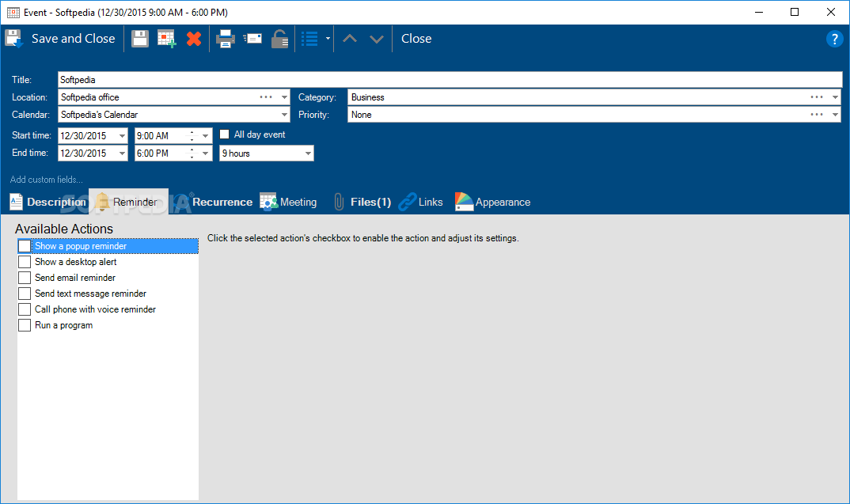Check Call phone with voice reminder
850x504 pixels.
[x=25, y=309]
